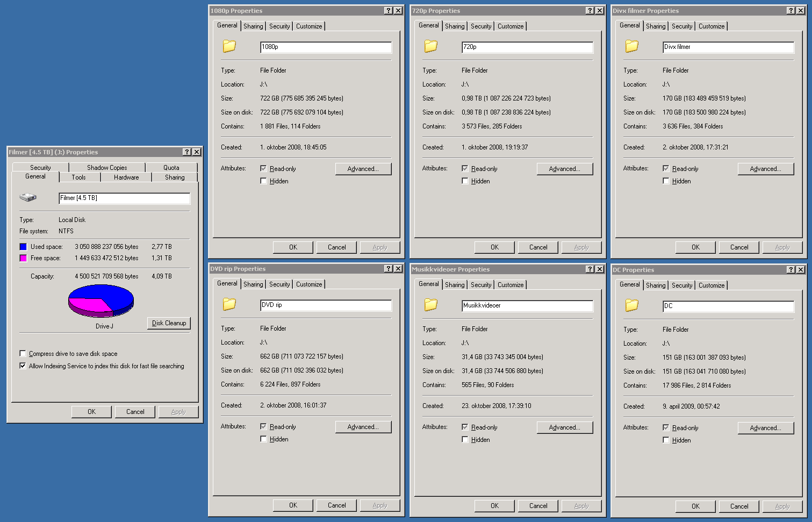
Task: Click the help question mark in 1080p Properties
Action: pos(389,11)
